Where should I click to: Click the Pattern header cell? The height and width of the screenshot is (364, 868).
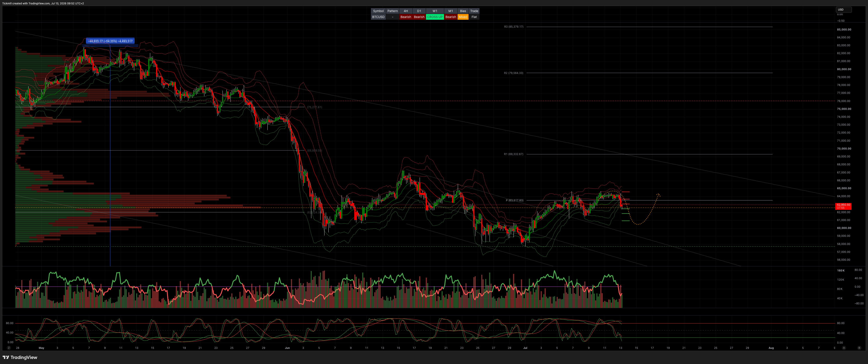392,11
